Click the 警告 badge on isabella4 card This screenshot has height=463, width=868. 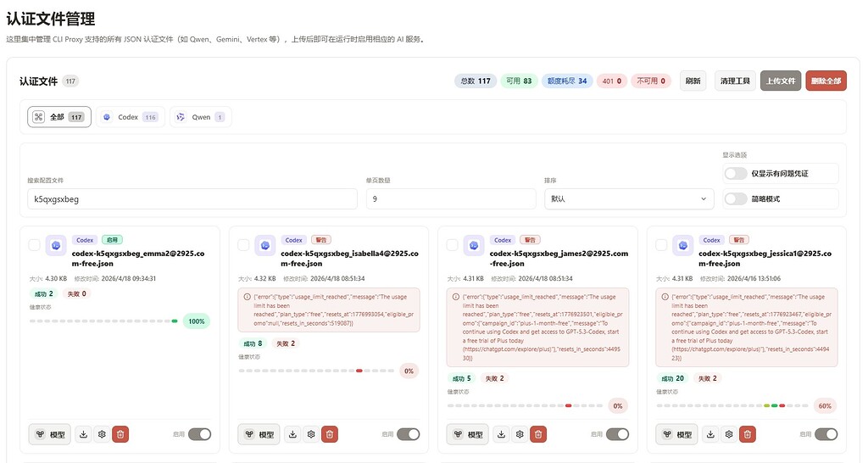(320, 240)
